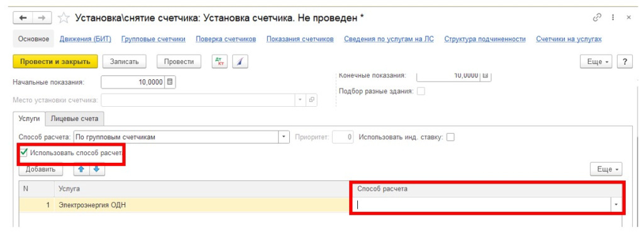644x235 pixels.
Task: Click the Услуга column header
Action: (x=201, y=189)
